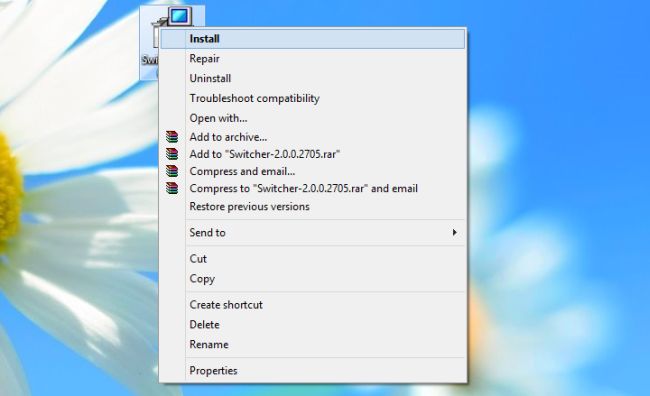Screen dimensions: 650x396
Task: Select the Rename option
Action: (313, 345)
